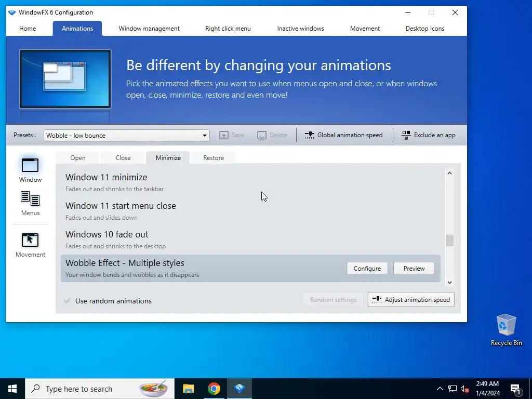
Task: Click the Save preset icon
Action: [x=223, y=136]
